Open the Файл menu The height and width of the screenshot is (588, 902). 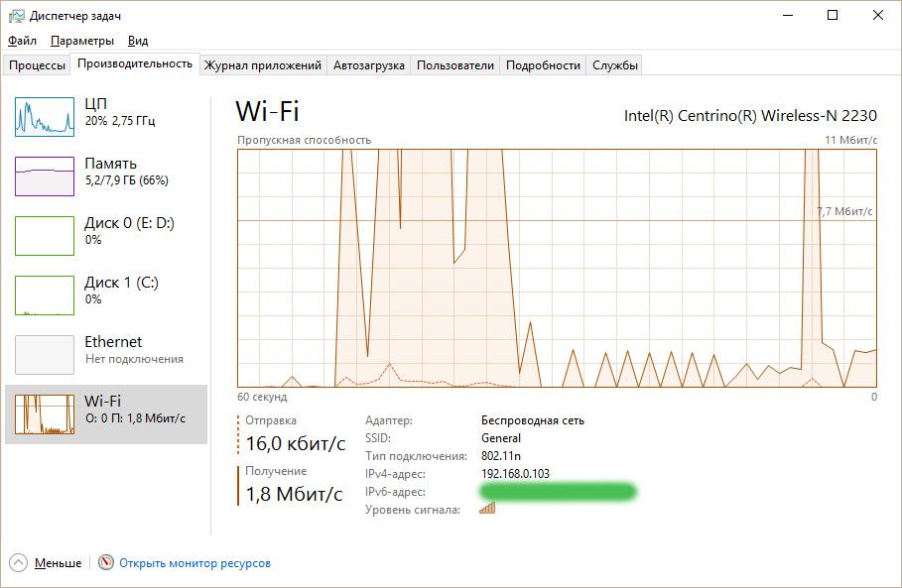[23, 41]
